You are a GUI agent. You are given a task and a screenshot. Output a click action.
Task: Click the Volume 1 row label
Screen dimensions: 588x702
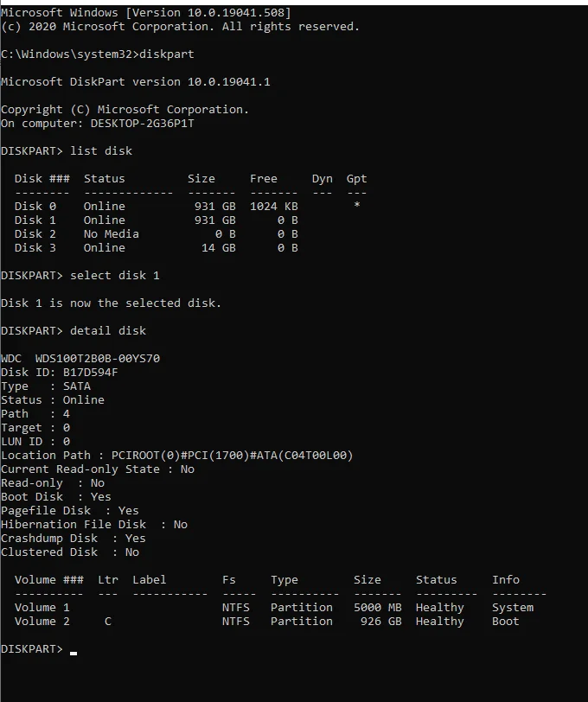(x=42, y=608)
